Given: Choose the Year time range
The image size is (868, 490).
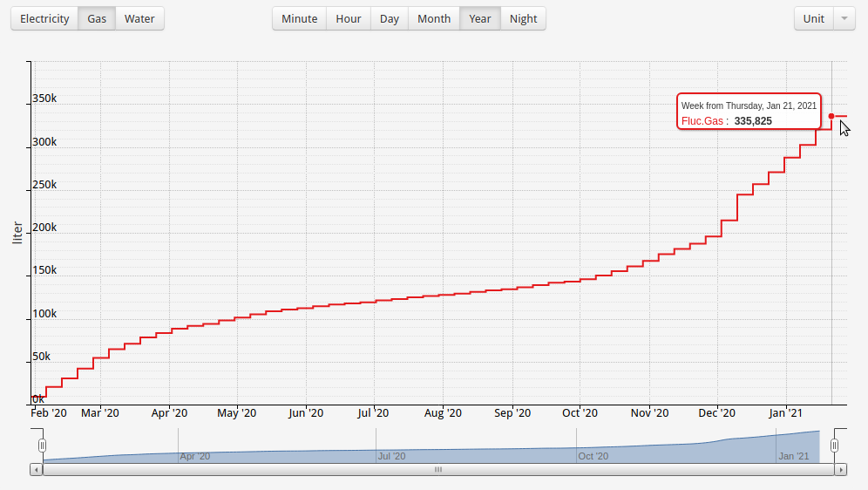Looking at the screenshot, I should (480, 18).
